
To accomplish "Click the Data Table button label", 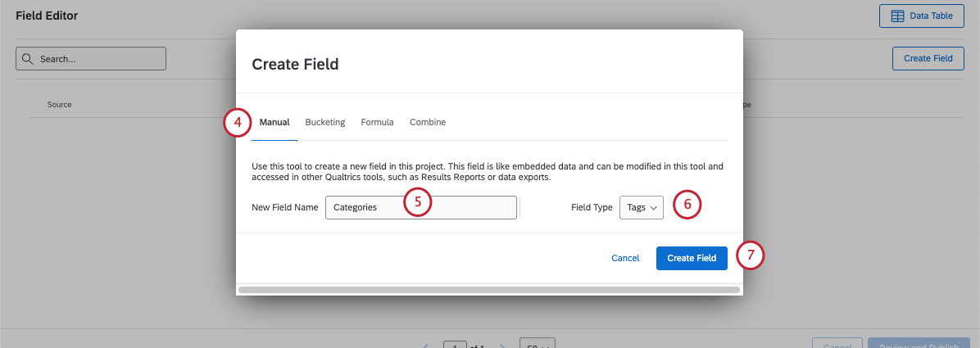I will click(x=930, y=16).
